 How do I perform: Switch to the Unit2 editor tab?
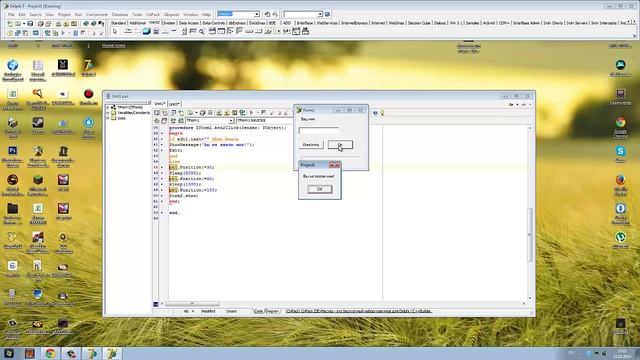[x=174, y=104]
